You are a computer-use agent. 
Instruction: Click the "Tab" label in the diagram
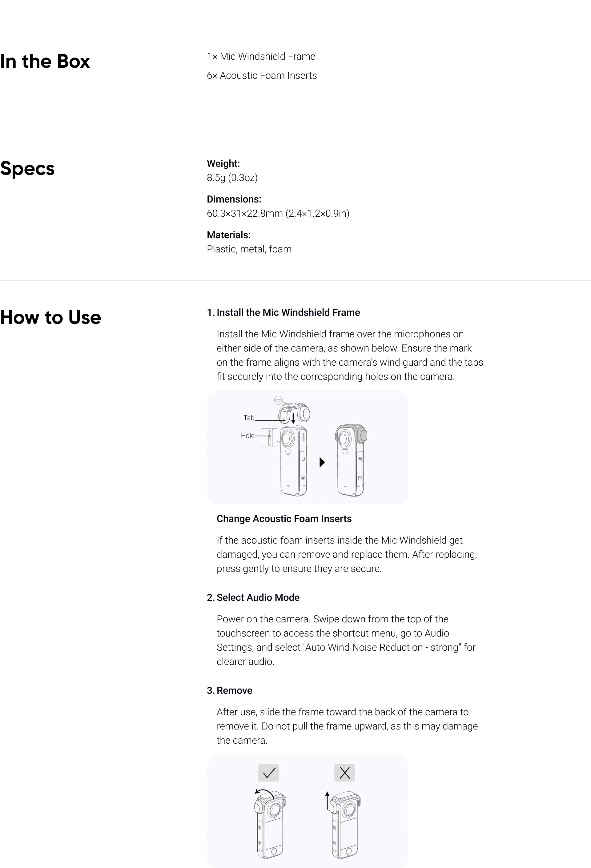(249, 418)
